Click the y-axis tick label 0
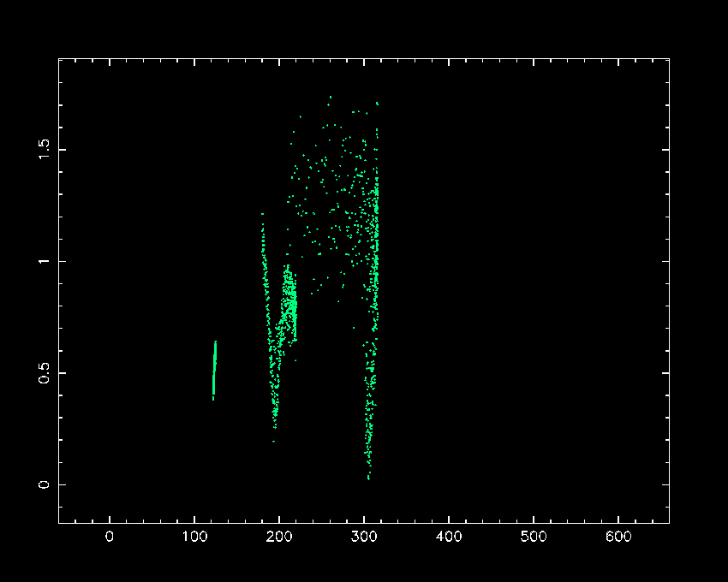 pyautogui.click(x=44, y=484)
